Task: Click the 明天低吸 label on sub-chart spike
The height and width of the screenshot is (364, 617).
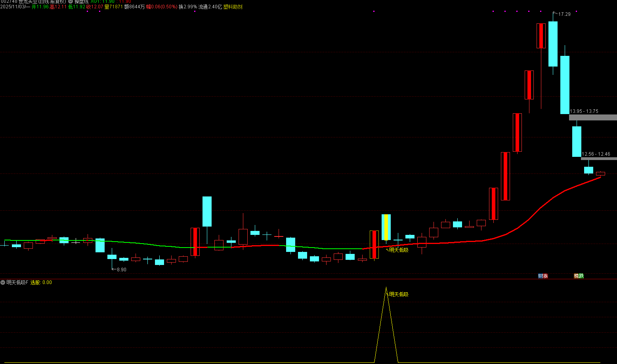Action: [399, 294]
